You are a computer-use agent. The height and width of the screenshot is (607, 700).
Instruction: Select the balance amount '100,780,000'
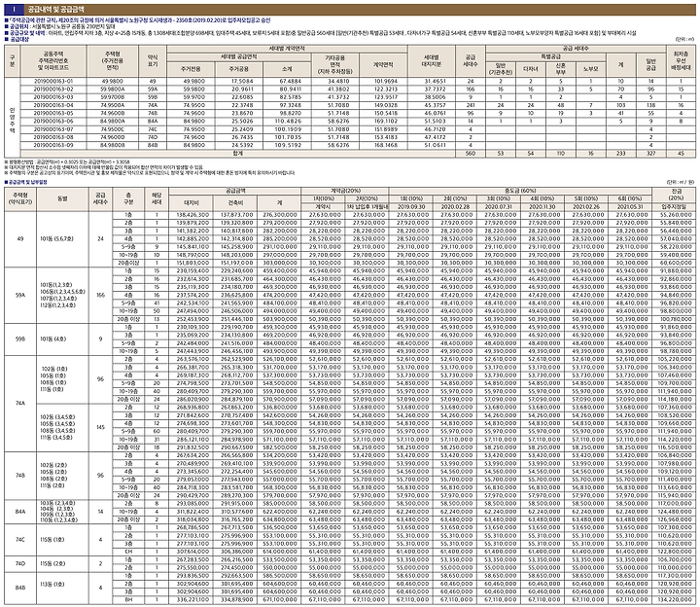(676, 319)
